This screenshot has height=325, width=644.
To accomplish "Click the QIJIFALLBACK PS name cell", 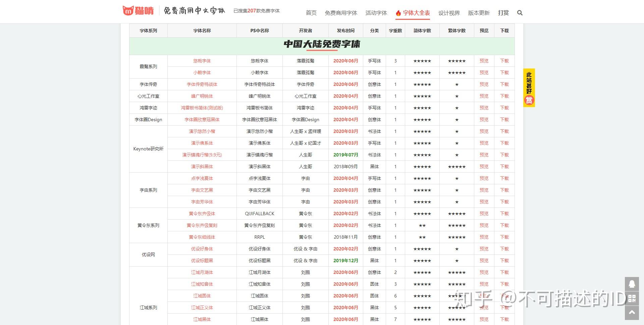I will (x=260, y=214).
